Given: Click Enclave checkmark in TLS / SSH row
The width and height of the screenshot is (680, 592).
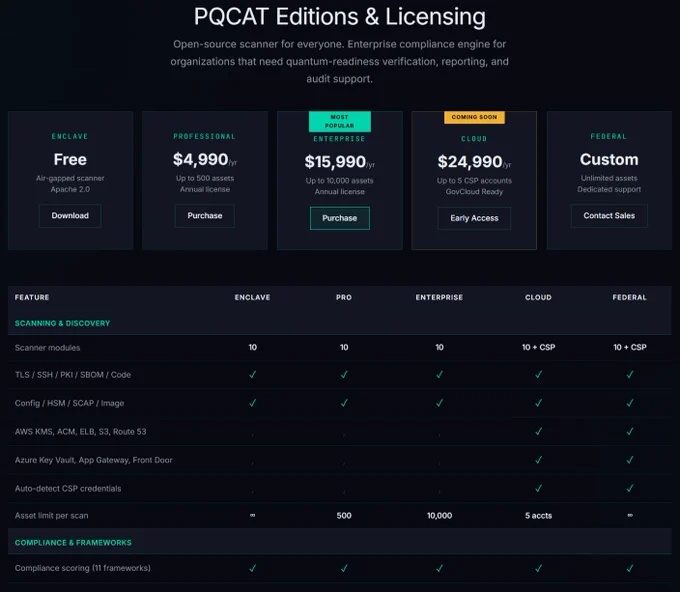Looking at the screenshot, I should [x=252, y=374].
